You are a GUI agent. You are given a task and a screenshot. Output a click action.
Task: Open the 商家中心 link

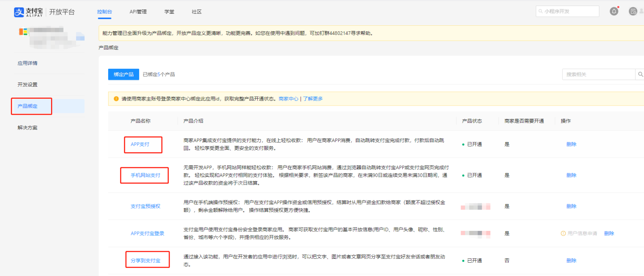(289, 99)
